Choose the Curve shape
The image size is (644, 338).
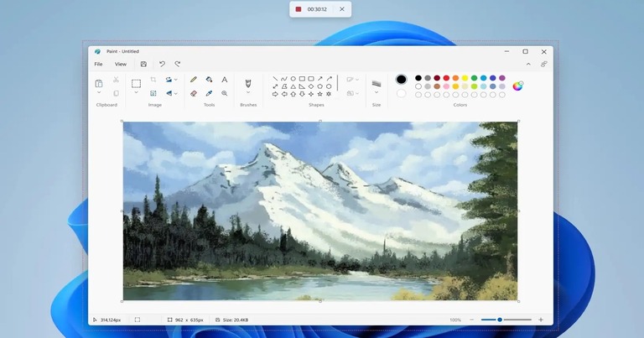tap(284, 79)
